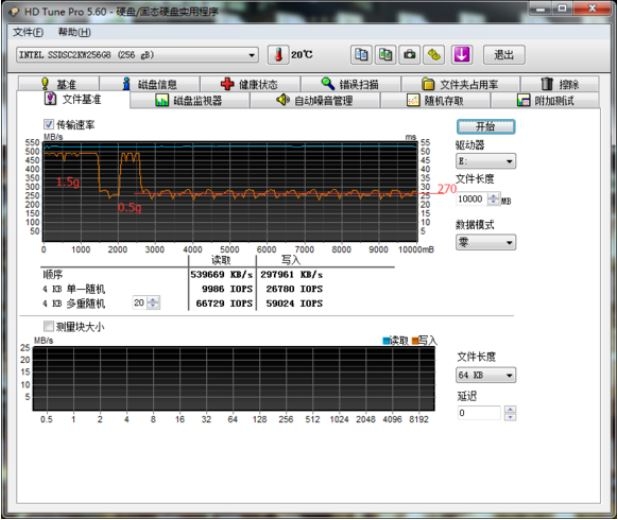Click the 文件基准 tab icon
The height and width of the screenshot is (520, 618).
pos(50,98)
